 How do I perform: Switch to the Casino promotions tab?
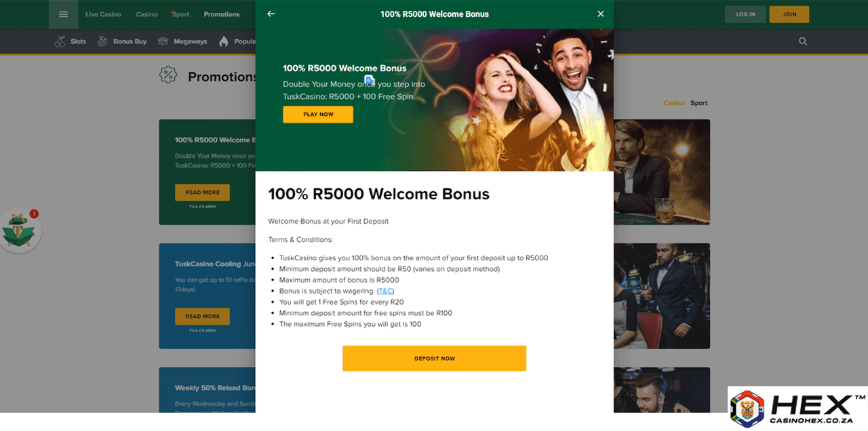click(x=674, y=103)
